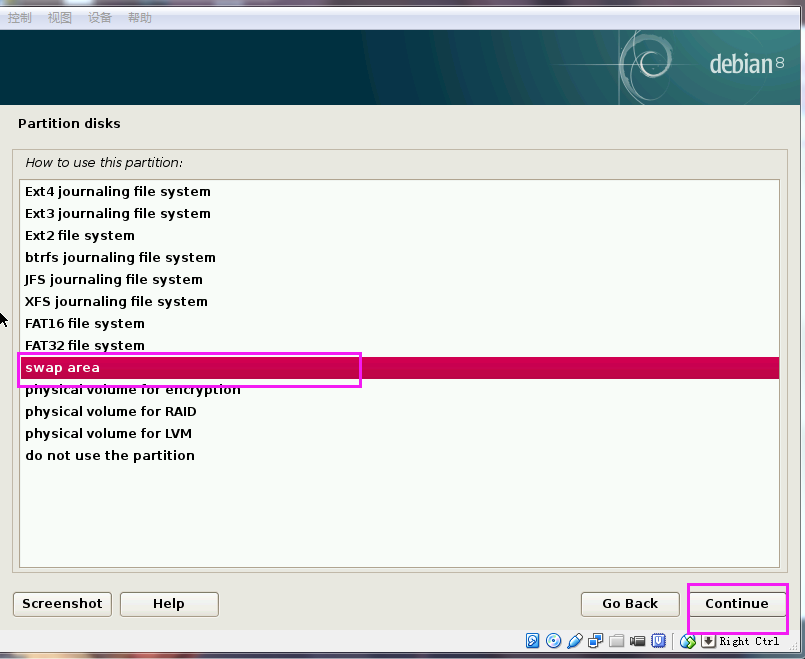Click the Go Back button
Viewport: 805px width, 659px height.
point(630,604)
